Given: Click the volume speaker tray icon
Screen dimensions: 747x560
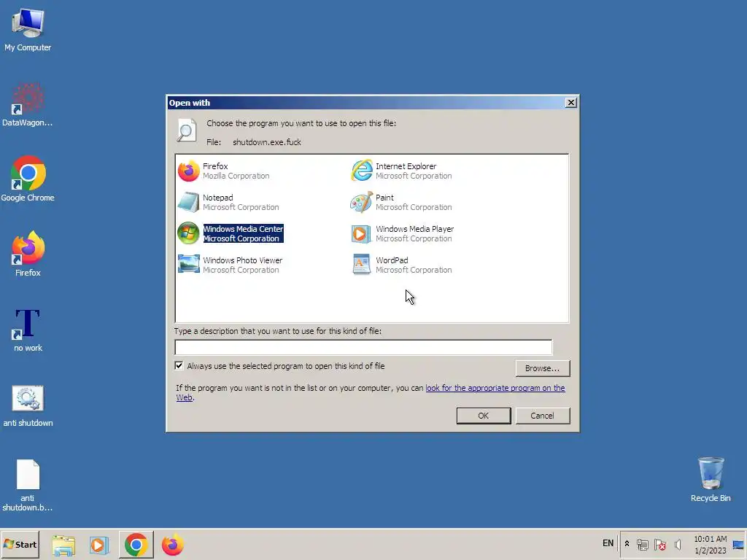Looking at the screenshot, I should [x=678, y=544].
